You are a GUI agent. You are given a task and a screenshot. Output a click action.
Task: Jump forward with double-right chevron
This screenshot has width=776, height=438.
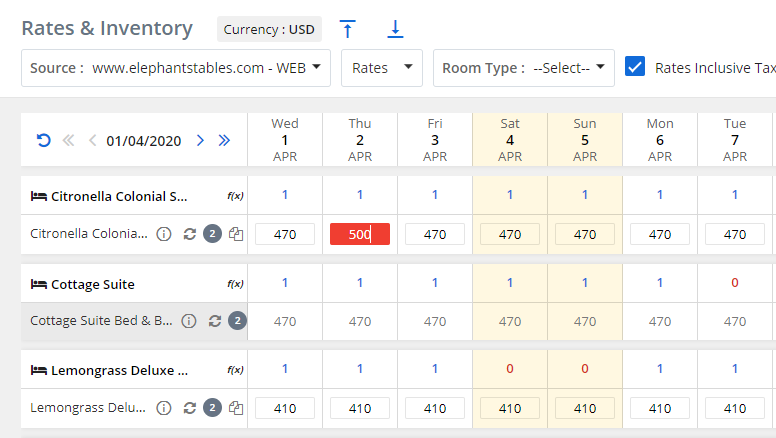pyautogui.click(x=224, y=140)
